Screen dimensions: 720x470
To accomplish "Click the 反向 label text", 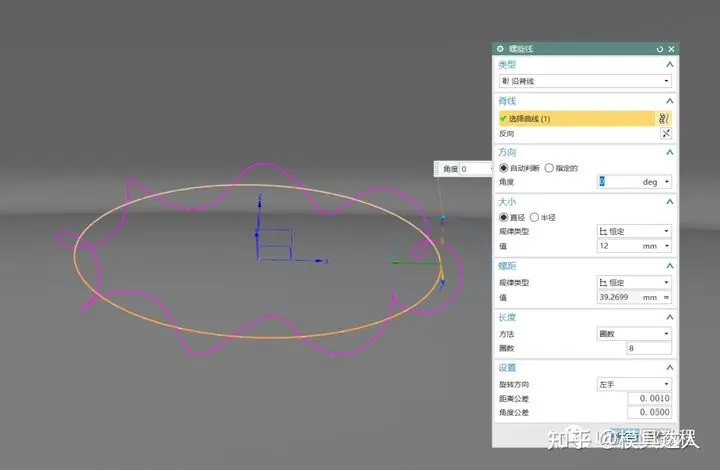I will pos(506,134).
